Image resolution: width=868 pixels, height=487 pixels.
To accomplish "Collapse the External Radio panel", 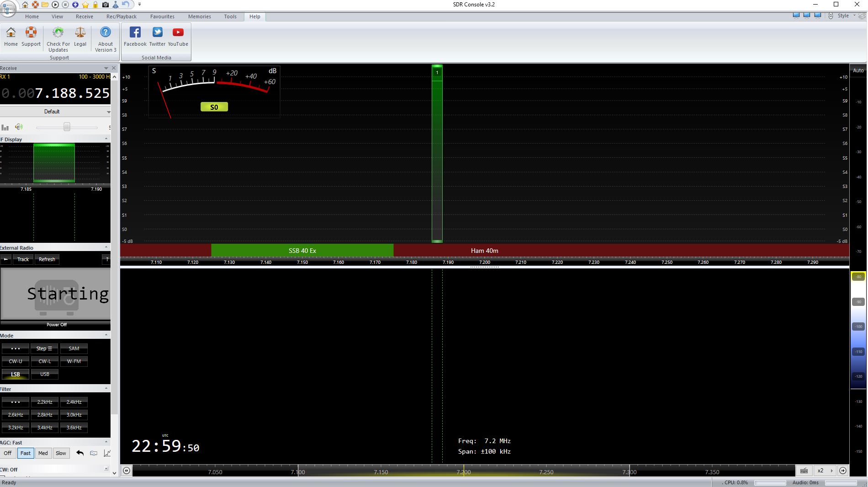I will 106,247.
